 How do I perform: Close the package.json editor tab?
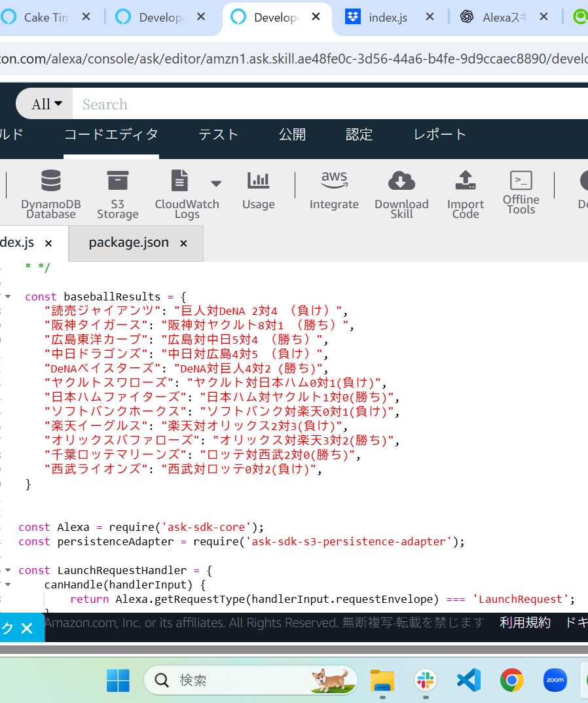[183, 243]
